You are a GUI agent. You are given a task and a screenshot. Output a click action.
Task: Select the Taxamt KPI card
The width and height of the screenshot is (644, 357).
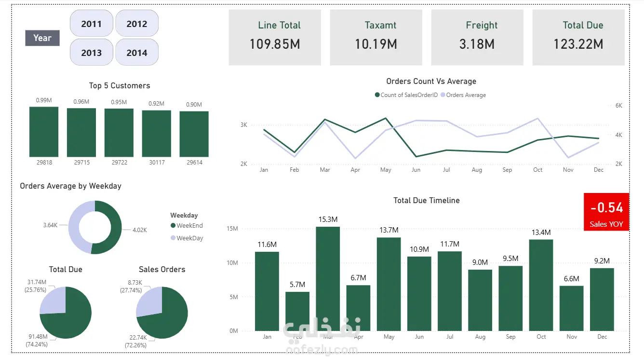[376, 38]
